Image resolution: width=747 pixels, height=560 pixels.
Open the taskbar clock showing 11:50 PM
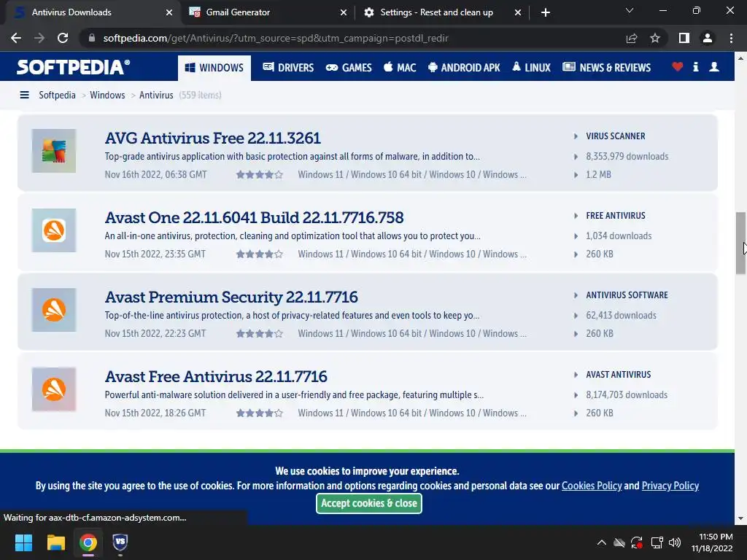[712, 542]
